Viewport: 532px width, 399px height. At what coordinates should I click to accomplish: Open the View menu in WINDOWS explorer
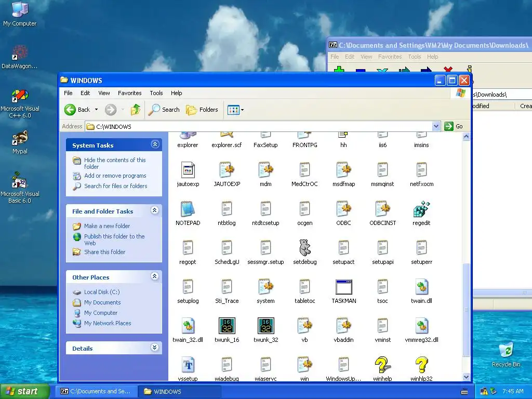tap(104, 93)
